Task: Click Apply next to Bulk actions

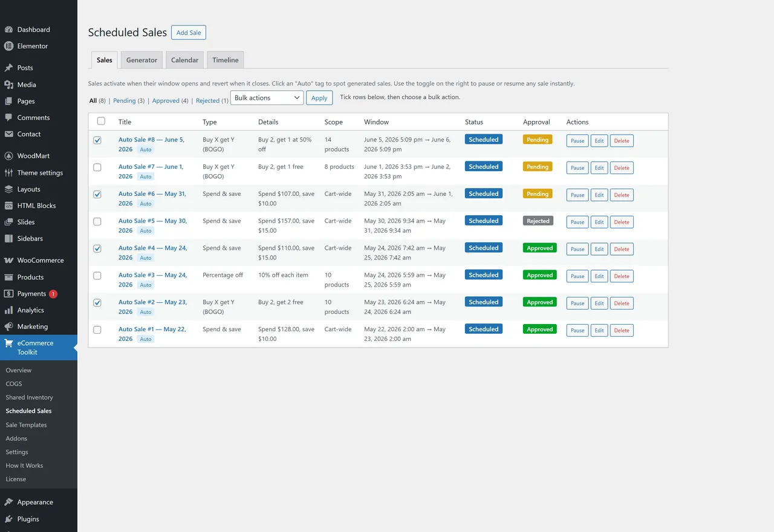Action: tap(319, 98)
